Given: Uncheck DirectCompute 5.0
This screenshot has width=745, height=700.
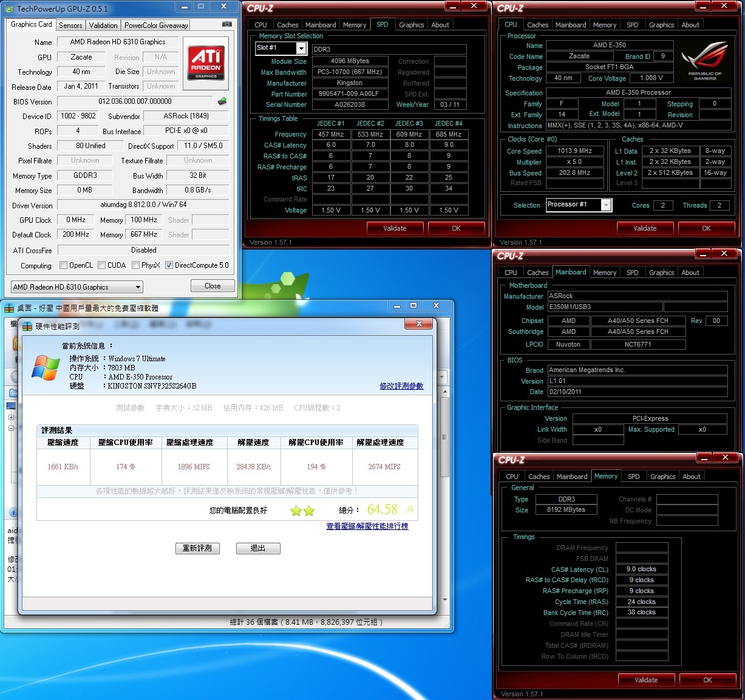Looking at the screenshot, I should pos(169,265).
